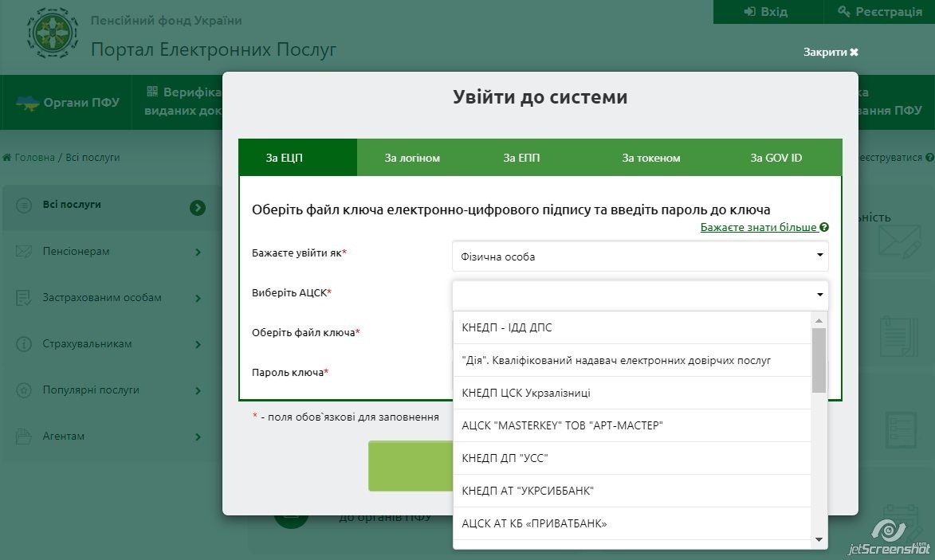Viewport: 935px width, 560px height.
Task: Expand Страхувальникам chevron in sidebar
Action: coord(198,344)
